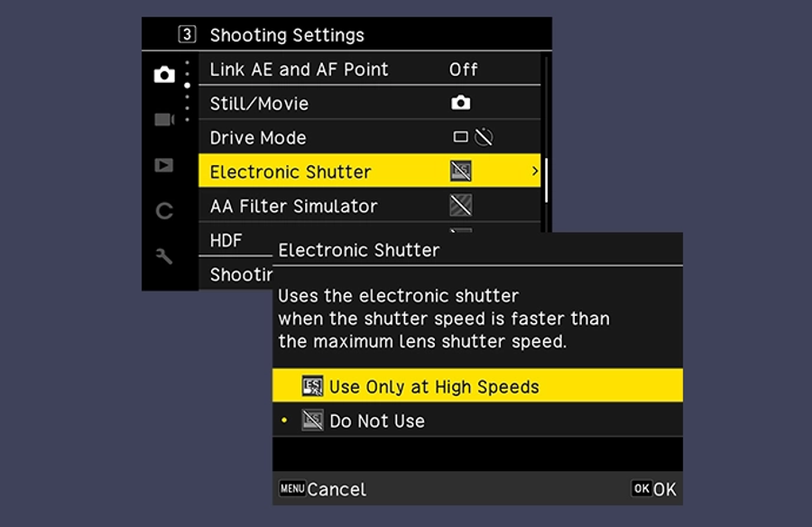Open the customize (C) settings sidebar icon
812x527 pixels.
164,211
